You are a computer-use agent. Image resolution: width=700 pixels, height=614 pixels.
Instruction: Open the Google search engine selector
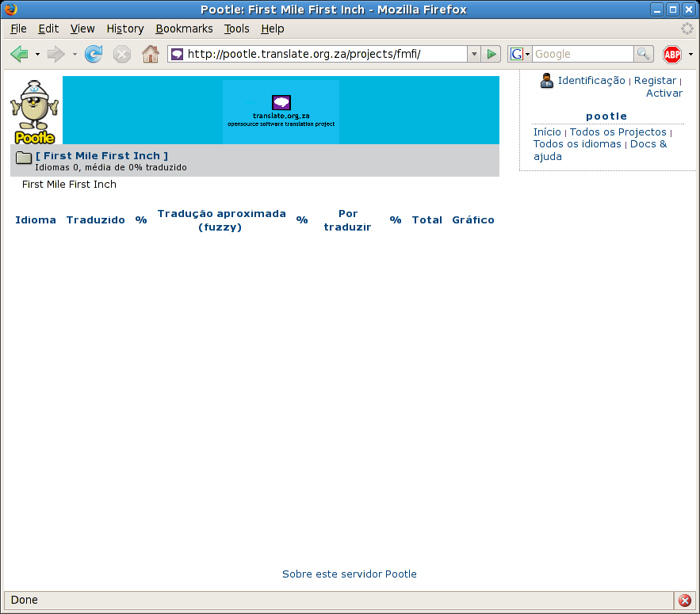tap(520, 54)
